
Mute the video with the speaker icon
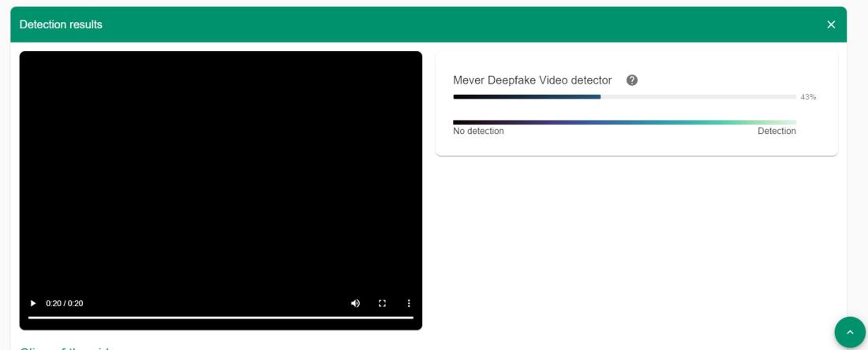pos(355,303)
